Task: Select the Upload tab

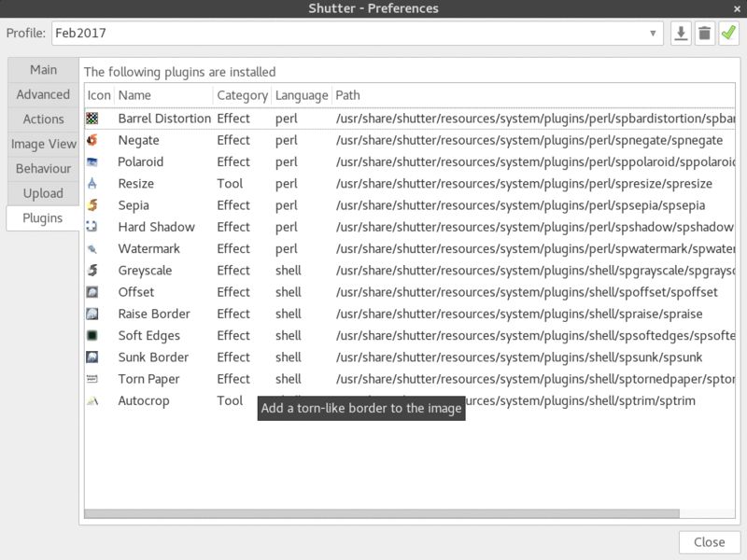Action: coord(43,194)
